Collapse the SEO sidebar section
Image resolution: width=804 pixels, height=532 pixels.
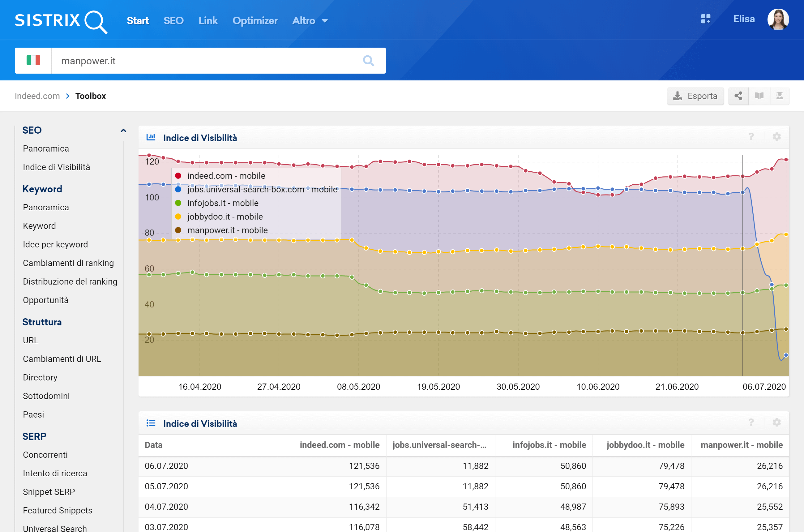pyautogui.click(x=123, y=130)
